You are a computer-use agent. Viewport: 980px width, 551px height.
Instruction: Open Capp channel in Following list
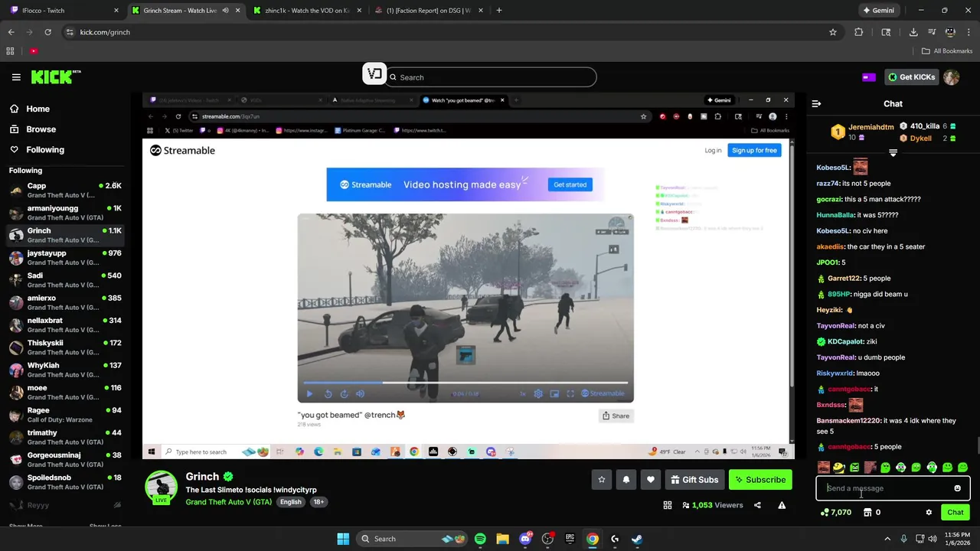pyautogui.click(x=64, y=191)
